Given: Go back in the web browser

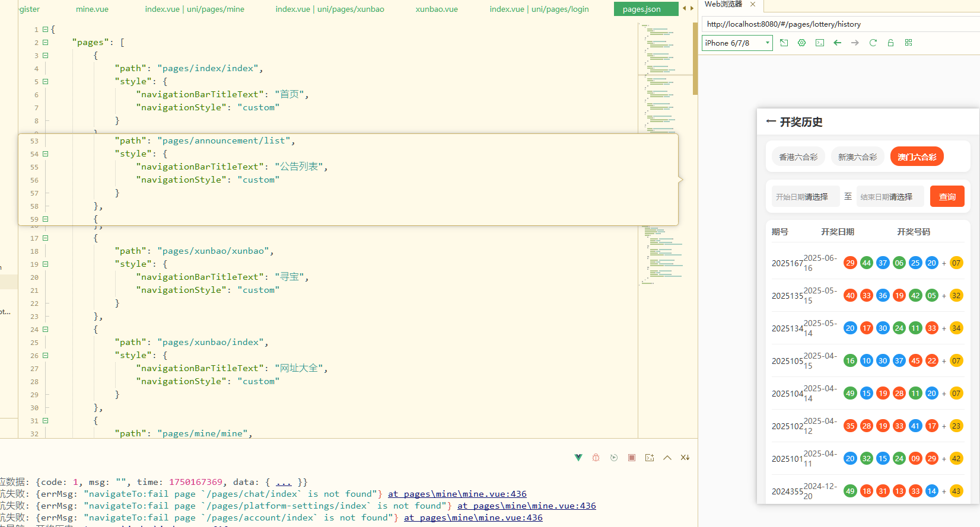Looking at the screenshot, I should (x=837, y=43).
